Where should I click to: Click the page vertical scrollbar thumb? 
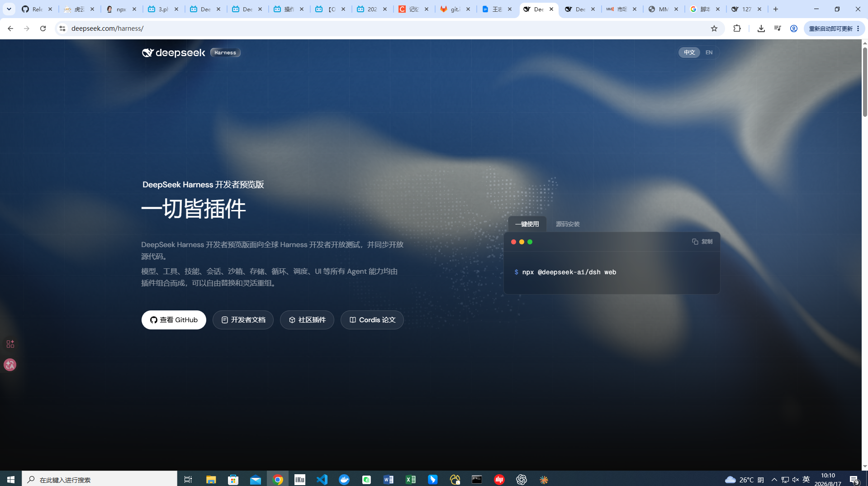pyautogui.click(x=865, y=81)
